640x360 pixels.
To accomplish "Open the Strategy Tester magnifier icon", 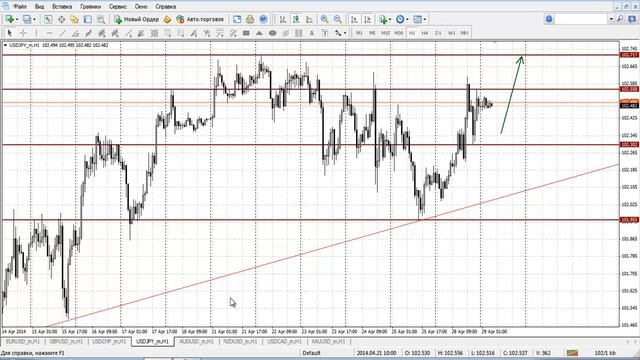I will [101, 19].
